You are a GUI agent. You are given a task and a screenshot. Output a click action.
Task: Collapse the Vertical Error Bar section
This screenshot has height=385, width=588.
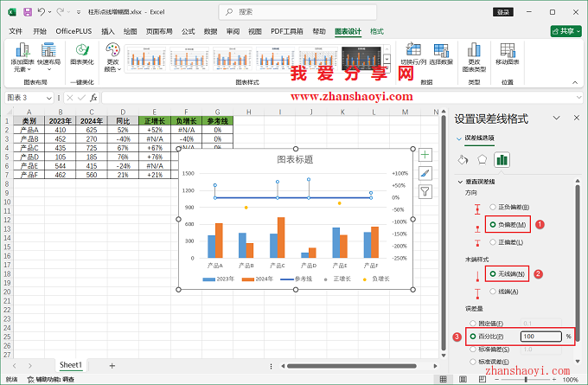(460, 182)
